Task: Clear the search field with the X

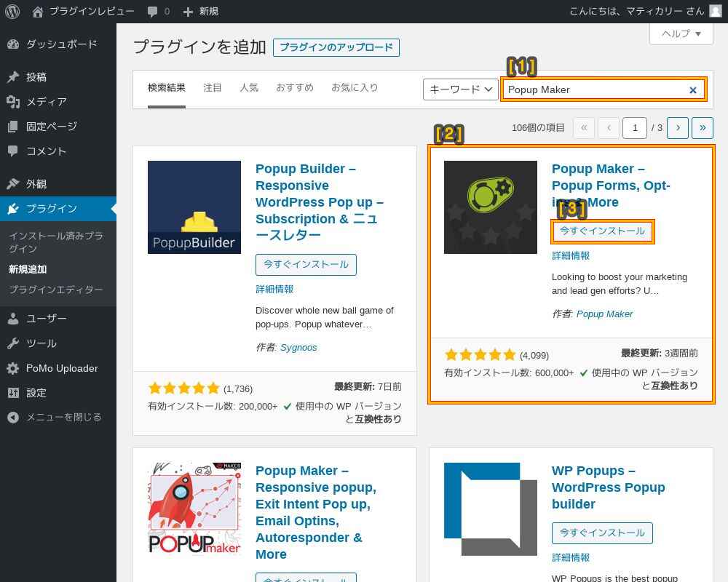Action: (693, 90)
